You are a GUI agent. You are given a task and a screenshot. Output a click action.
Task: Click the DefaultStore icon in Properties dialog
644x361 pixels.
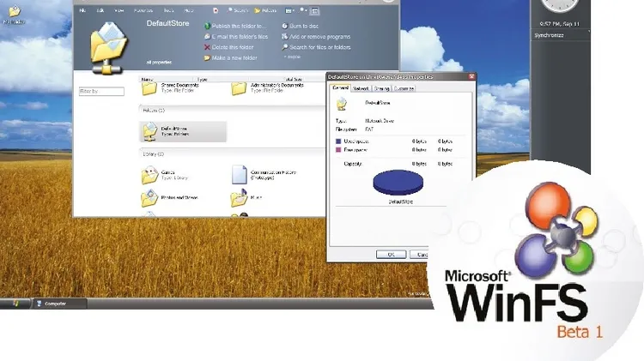pos(342,104)
